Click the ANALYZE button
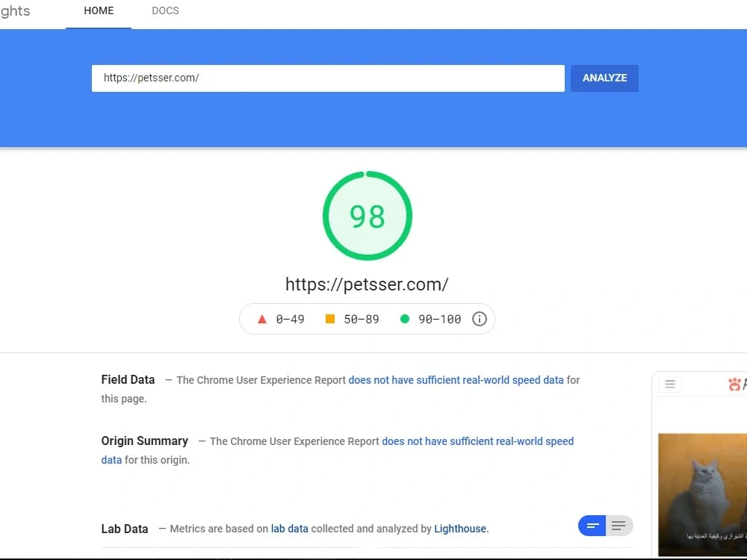This screenshot has height=560, width=747. click(x=604, y=78)
